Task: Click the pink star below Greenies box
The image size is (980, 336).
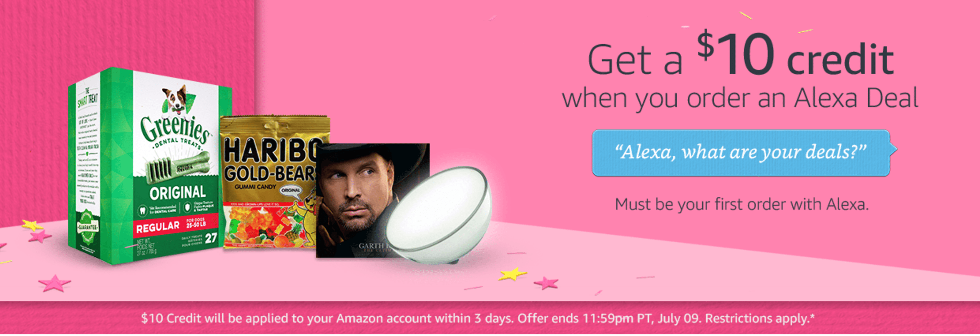Action: coord(54,283)
